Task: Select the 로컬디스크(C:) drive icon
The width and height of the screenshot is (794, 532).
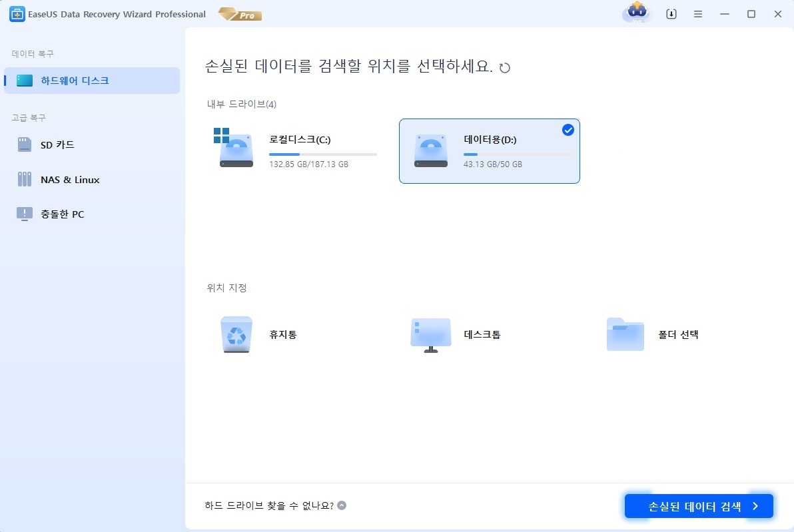Action: click(236, 151)
